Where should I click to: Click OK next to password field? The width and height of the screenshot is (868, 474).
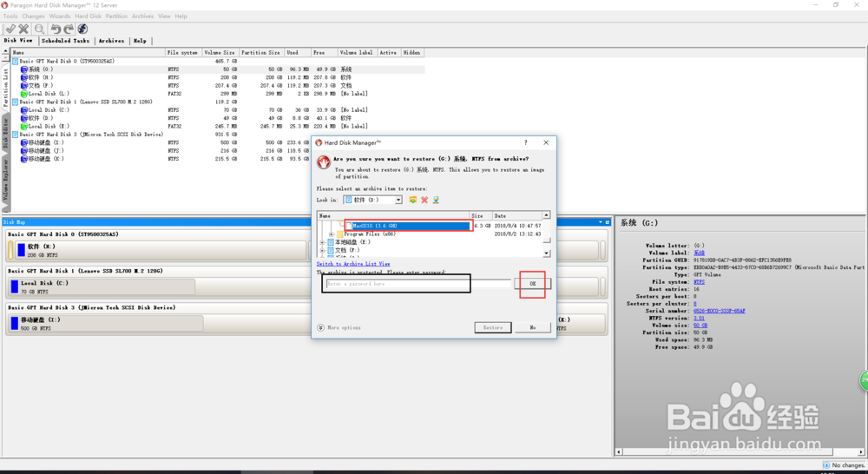(x=533, y=284)
